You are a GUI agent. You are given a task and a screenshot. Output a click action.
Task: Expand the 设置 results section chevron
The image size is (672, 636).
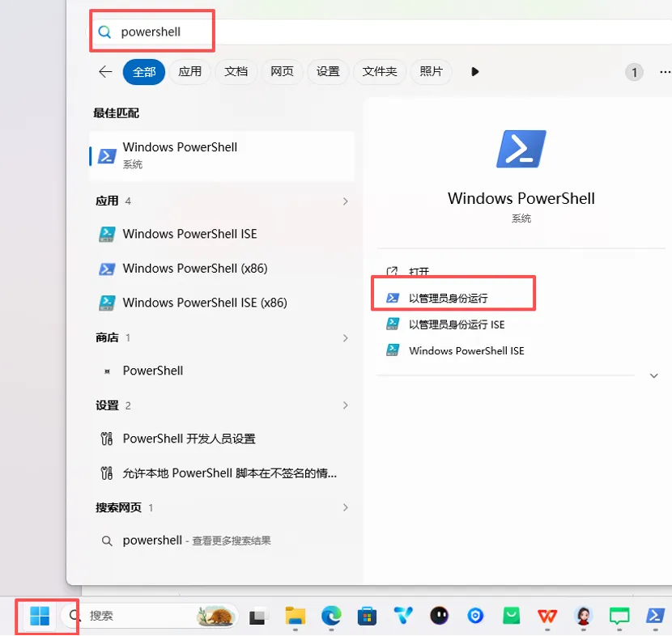(346, 405)
